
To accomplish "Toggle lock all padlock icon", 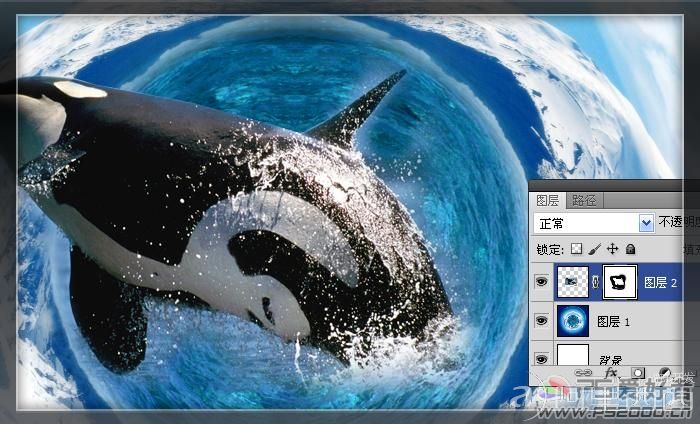I will [630, 249].
